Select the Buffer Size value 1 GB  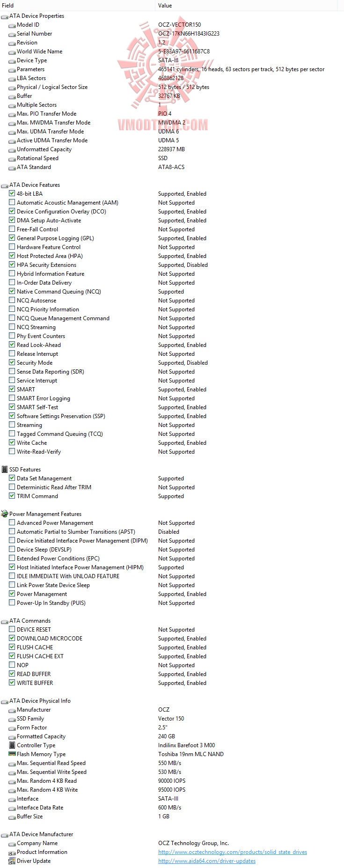(x=164, y=817)
